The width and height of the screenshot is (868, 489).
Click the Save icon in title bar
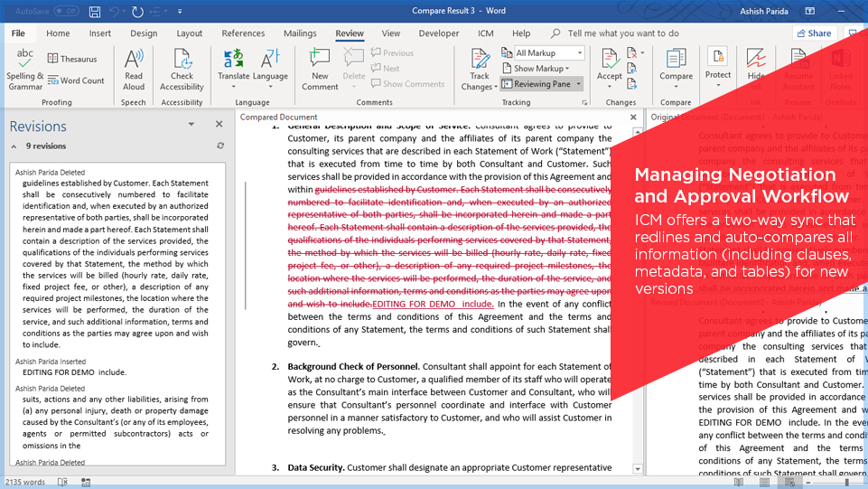[x=95, y=11]
